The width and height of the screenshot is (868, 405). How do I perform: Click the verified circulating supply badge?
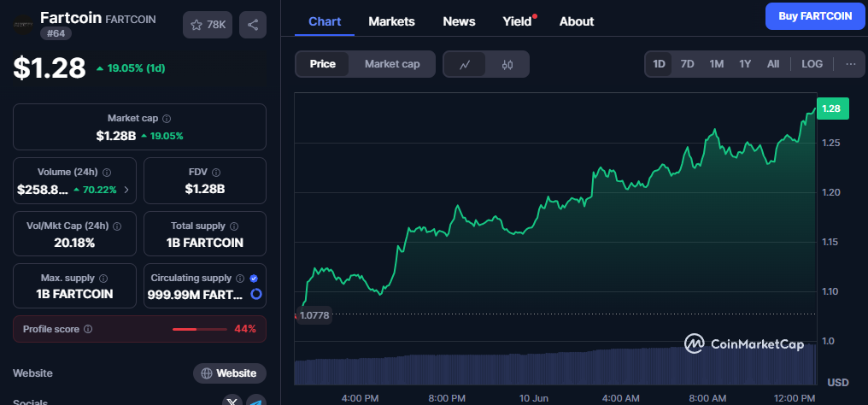(254, 279)
